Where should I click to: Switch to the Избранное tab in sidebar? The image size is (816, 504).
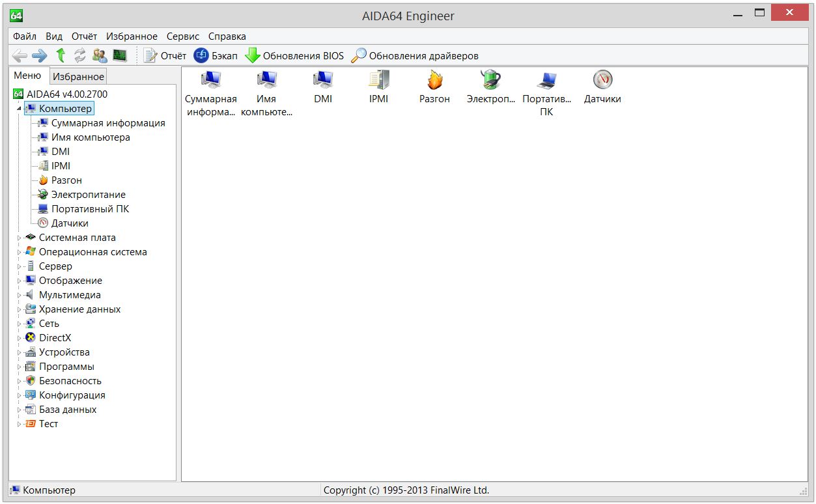tap(78, 77)
